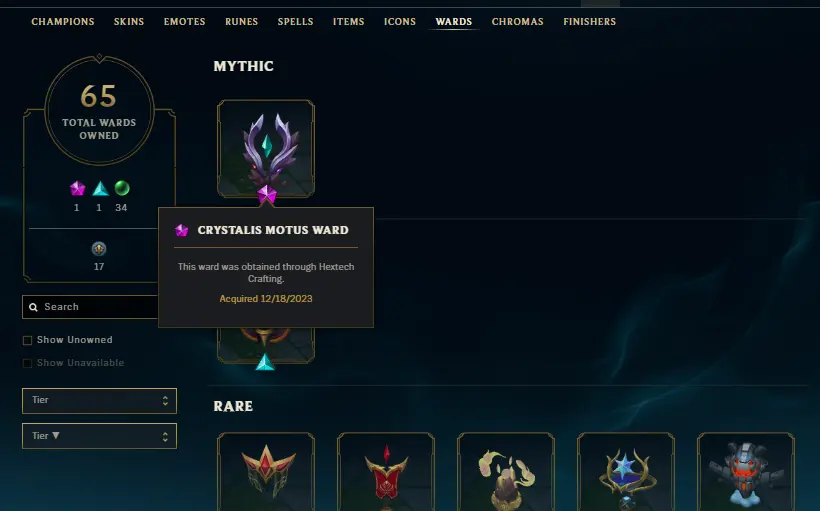Click the magnifier icon in Search field

coord(33,307)
